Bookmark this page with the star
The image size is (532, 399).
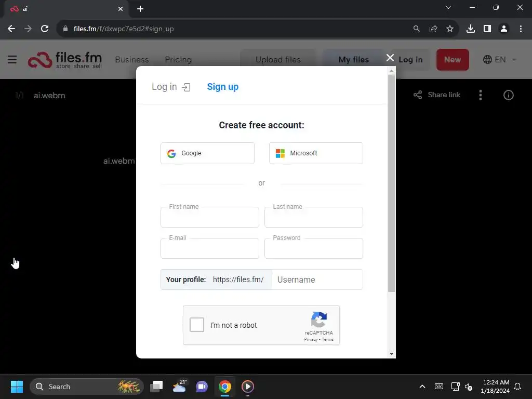[x=450, y=29]
